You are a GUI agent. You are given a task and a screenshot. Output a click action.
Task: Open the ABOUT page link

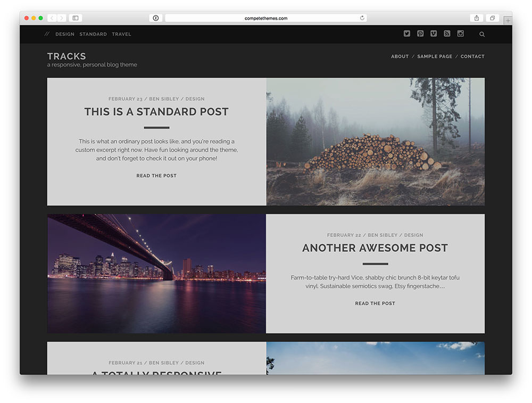(400, 56)
